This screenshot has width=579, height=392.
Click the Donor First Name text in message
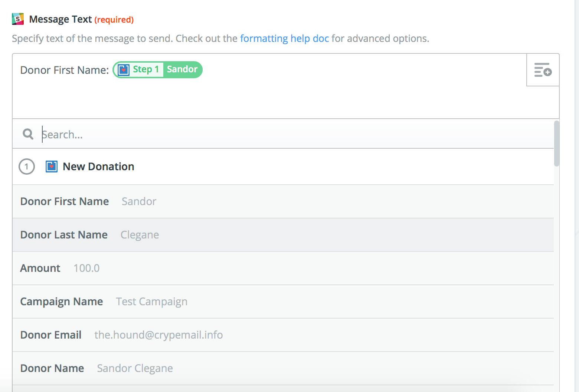pos(64,70)
